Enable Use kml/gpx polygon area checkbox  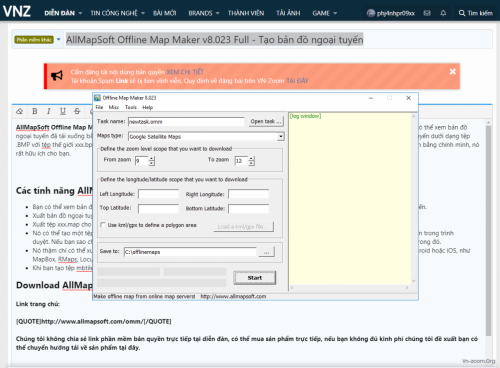click(103, 225)
